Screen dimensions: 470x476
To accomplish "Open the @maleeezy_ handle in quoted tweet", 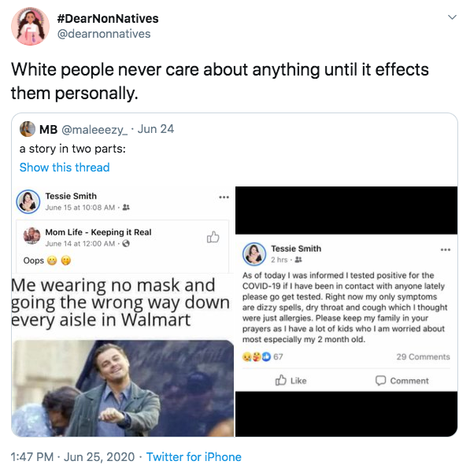I will point(94,130).
